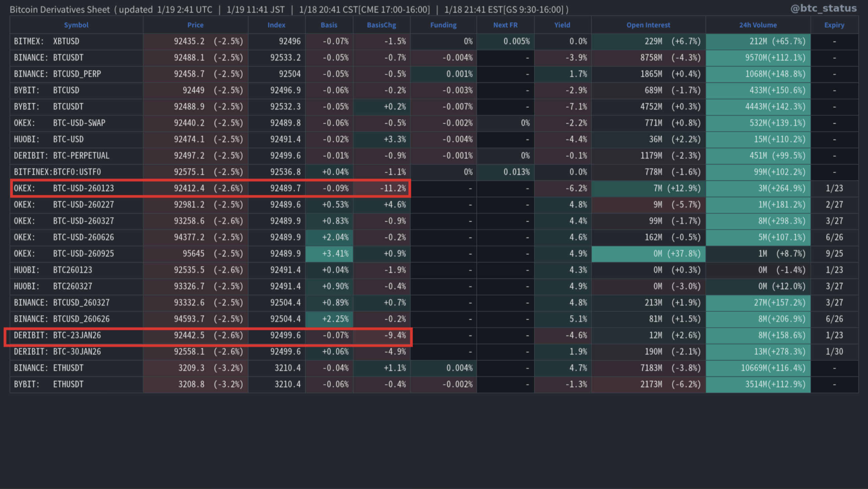This screenshot has width=868, height=489.
Task: Click the Open Interest column header
Action: point(648,25)
